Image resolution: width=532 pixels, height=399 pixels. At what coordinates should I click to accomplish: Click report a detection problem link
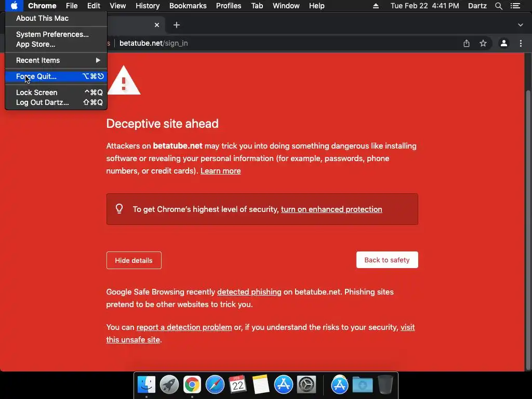[x=184, y=327]
